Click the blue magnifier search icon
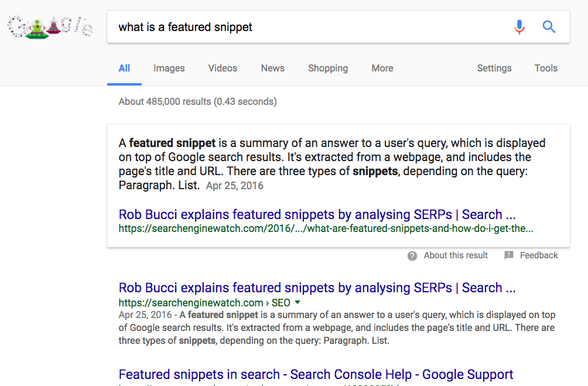 549,27
